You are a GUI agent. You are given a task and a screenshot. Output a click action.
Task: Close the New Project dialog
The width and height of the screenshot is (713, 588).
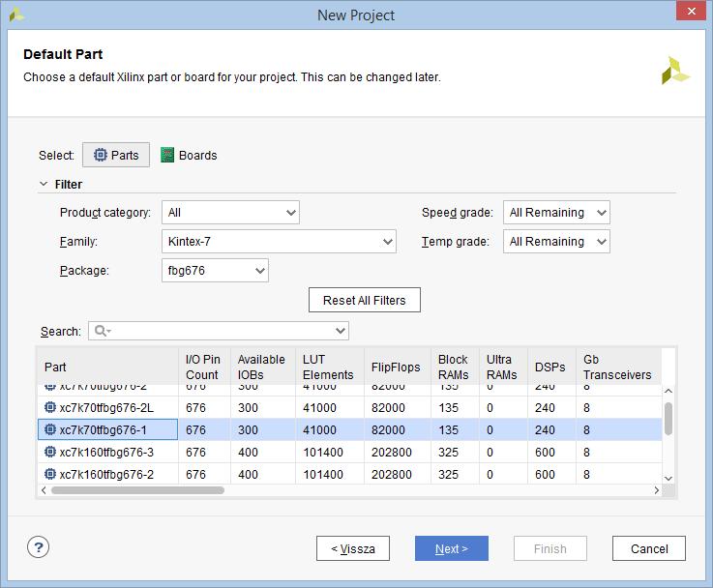click(691, 11)
